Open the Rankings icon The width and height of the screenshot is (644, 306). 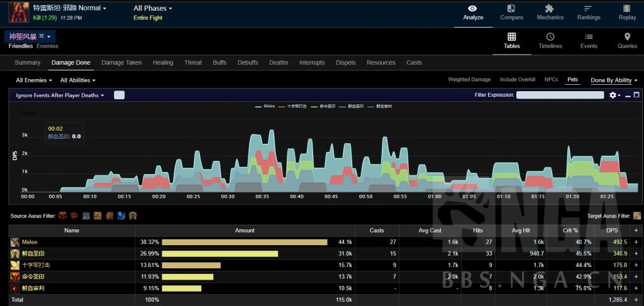coord(588,9)
